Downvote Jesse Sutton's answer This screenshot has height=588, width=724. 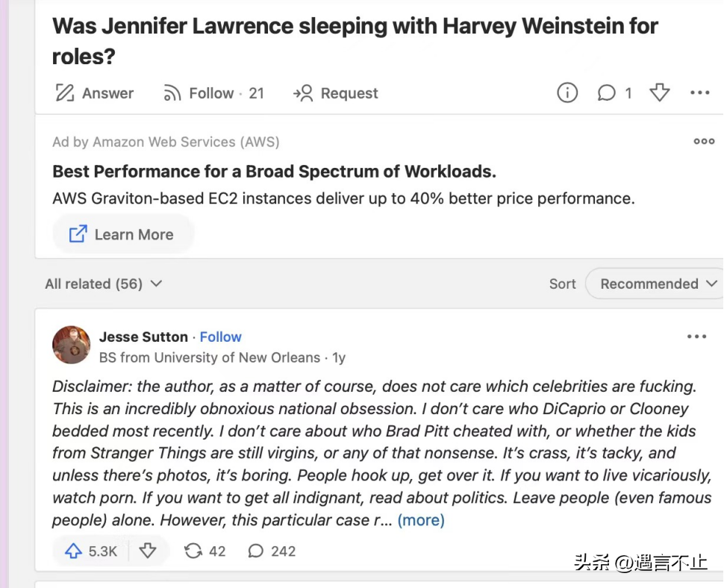click(x=148, y=551)
